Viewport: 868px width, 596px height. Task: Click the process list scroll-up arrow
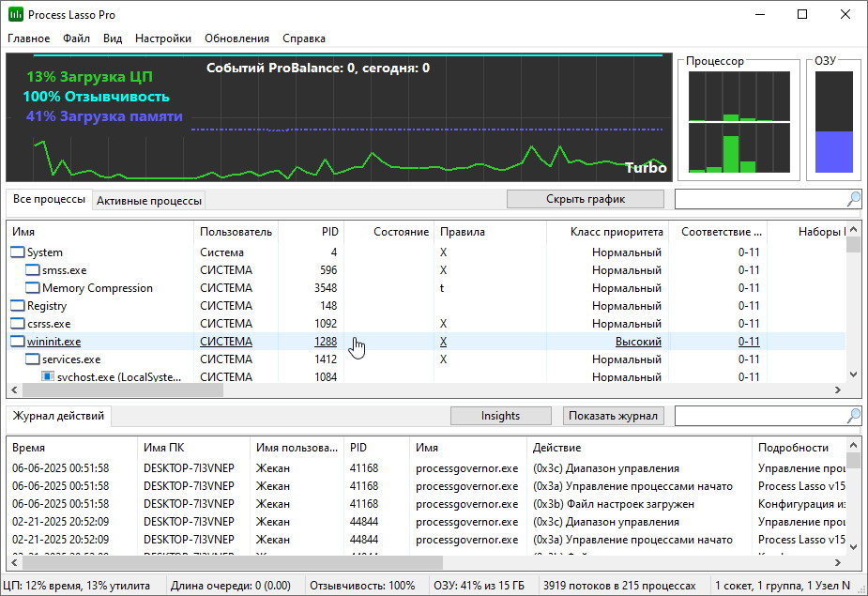pos(854,229)
